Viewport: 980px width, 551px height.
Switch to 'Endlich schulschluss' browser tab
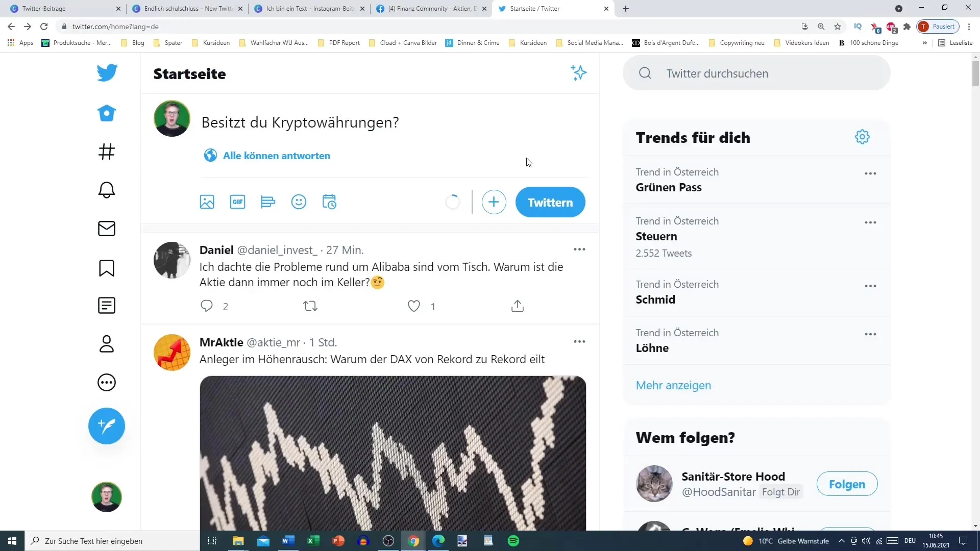coord(187,9)
